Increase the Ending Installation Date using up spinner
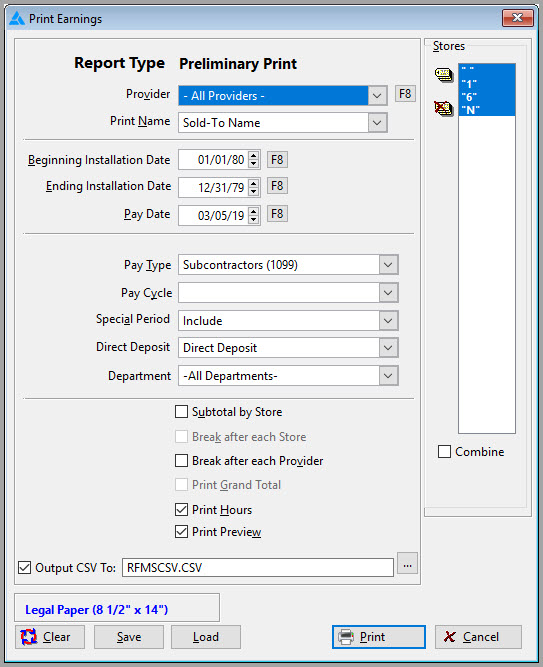 click(x=254, y=183)
